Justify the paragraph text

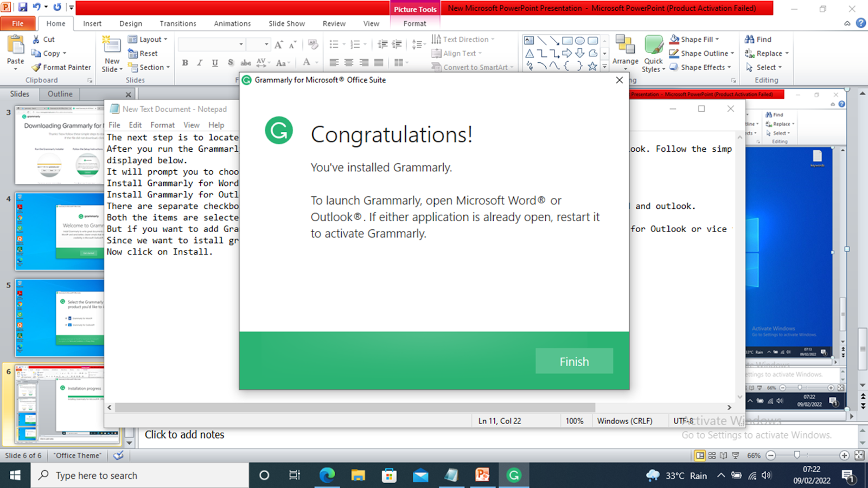coord(379,63)
